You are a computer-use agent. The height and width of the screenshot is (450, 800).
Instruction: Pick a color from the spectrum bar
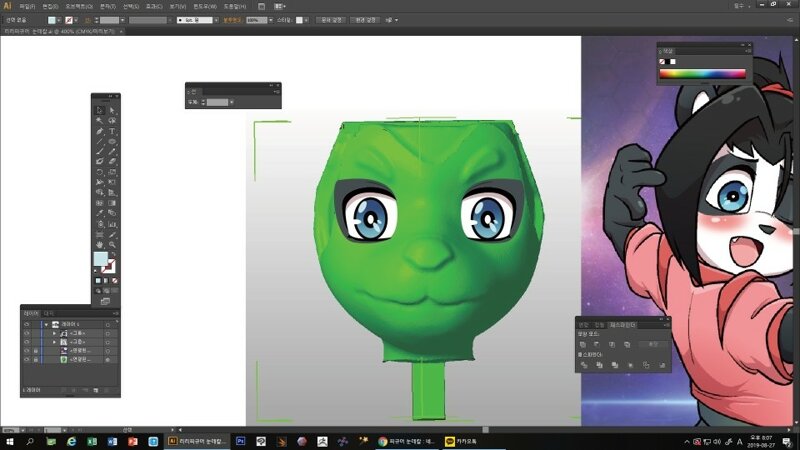703,74
